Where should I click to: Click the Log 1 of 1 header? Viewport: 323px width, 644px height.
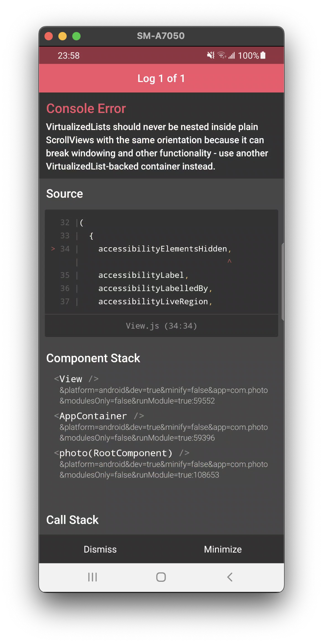161,79
